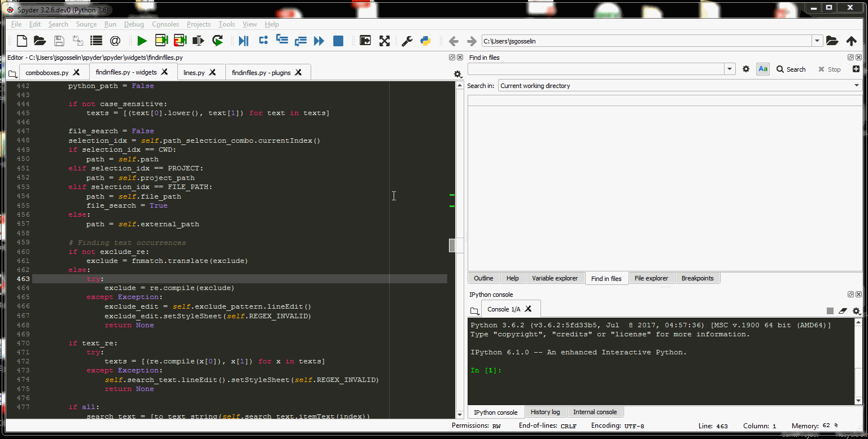The width and height of the screenshot is (868, 439).
Task: Re-run the last script
Action: coord(217,41)
